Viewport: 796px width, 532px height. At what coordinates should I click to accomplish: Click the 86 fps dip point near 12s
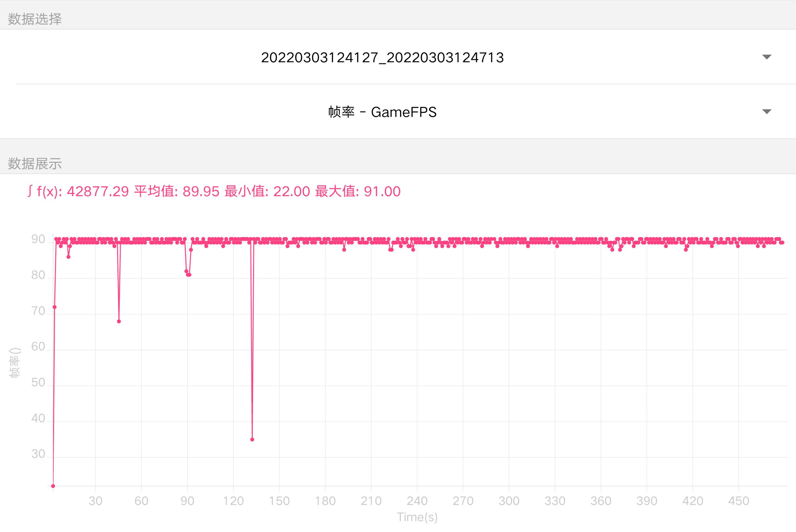[69, 257]
